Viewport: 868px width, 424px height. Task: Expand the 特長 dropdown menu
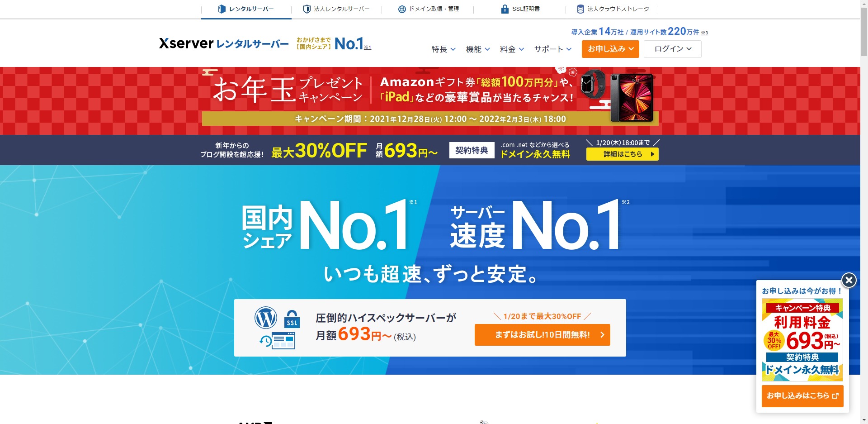(x=443, y=49)
